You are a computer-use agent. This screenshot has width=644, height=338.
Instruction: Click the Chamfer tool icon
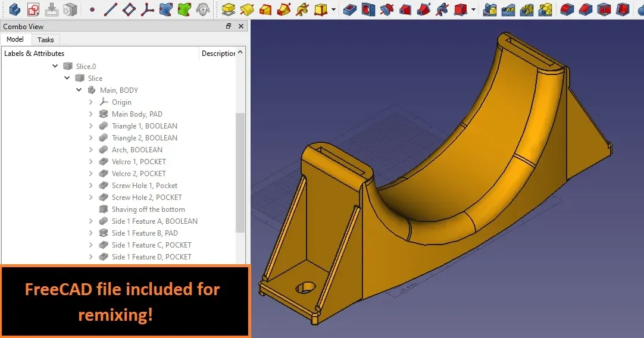(585, 9)
